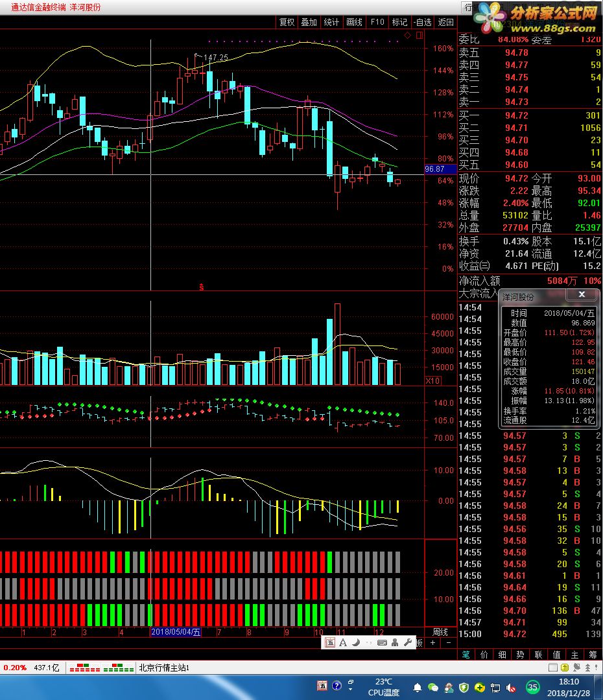This screenshot has width=603, height=700.
Task: Click the 标记 mark button
Action: (399, 22)
